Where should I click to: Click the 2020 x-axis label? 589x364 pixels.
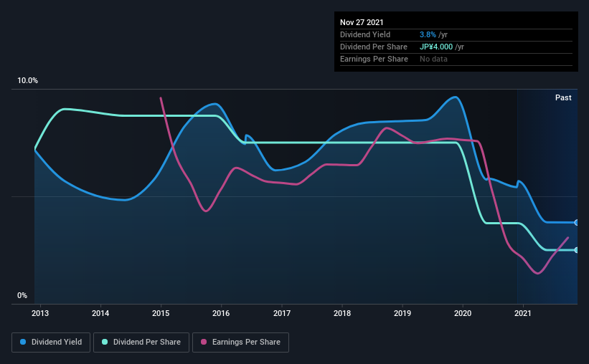point(463,313)
